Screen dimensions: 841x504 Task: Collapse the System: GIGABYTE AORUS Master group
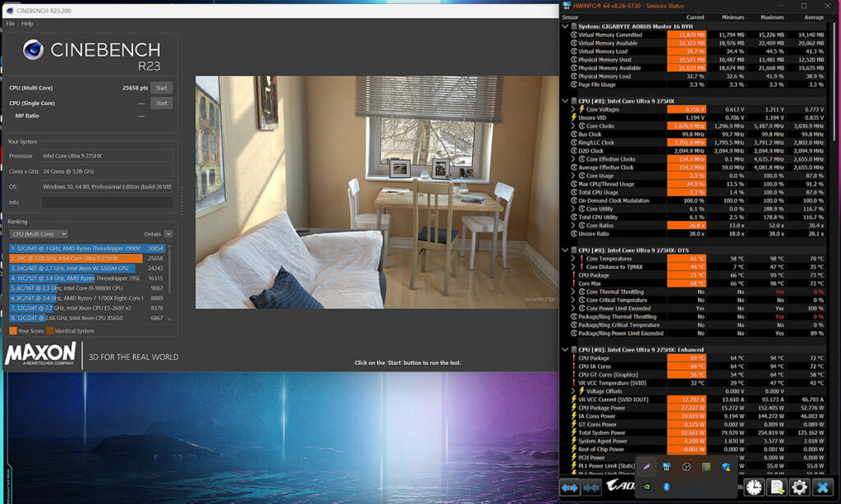(565, 26)
